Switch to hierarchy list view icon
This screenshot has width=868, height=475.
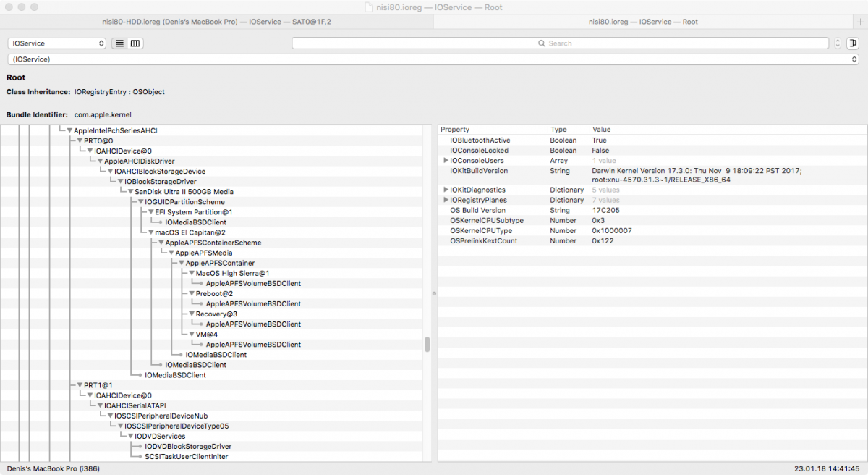120,43
